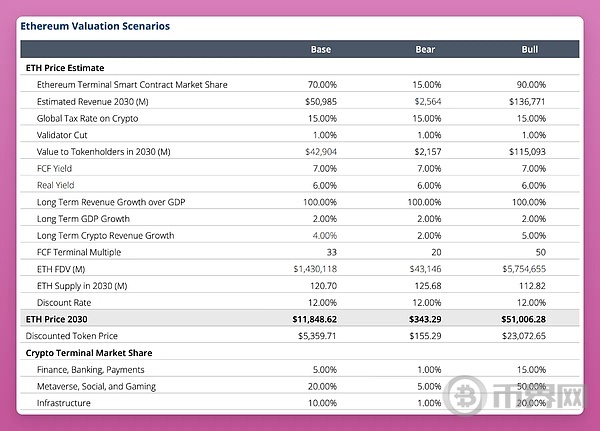Select the $42,904 tokenholder value
The width and height of the screenshot is (600, 431).
tap(321, 152)
